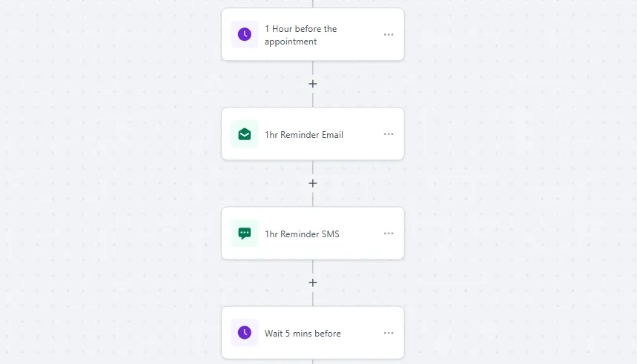
Task: Open the 'Wait 5 mins before' step text
Action: click(303, 334)
